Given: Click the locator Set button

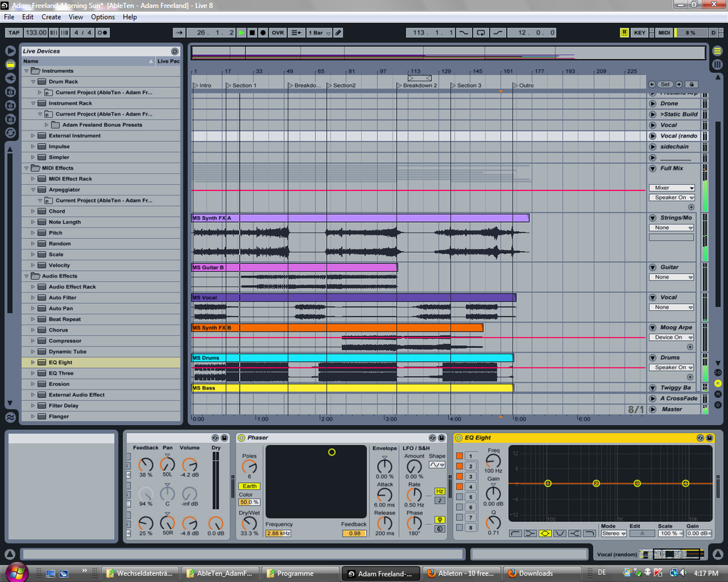Looking at the screenshot, I should (665, 84).
